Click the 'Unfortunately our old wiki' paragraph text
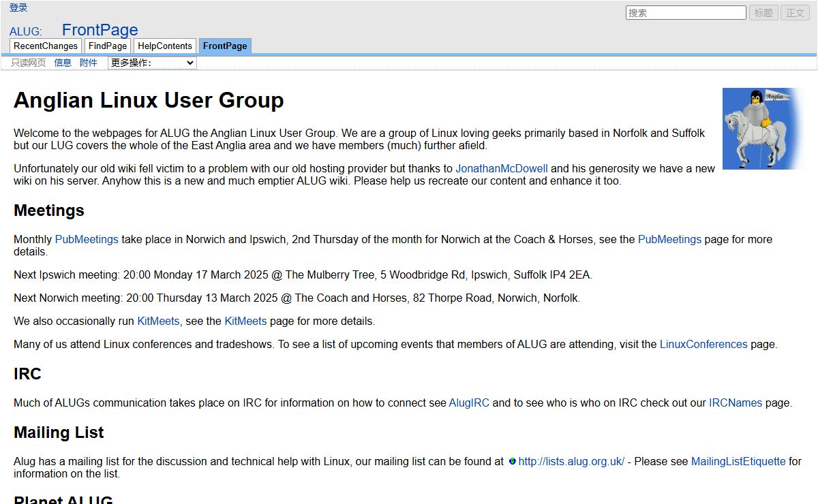818x504 pixels. [365, 175]
